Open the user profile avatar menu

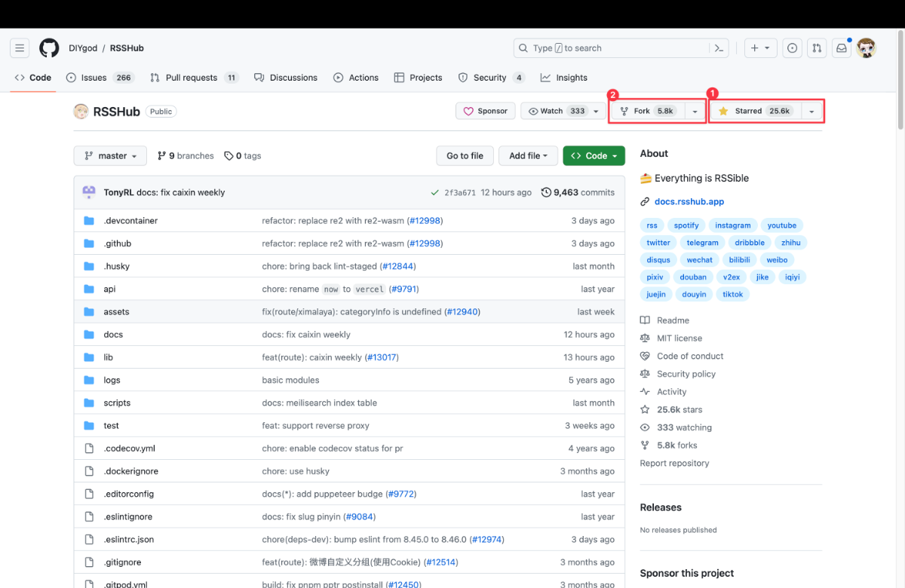[x=867, y=48]
